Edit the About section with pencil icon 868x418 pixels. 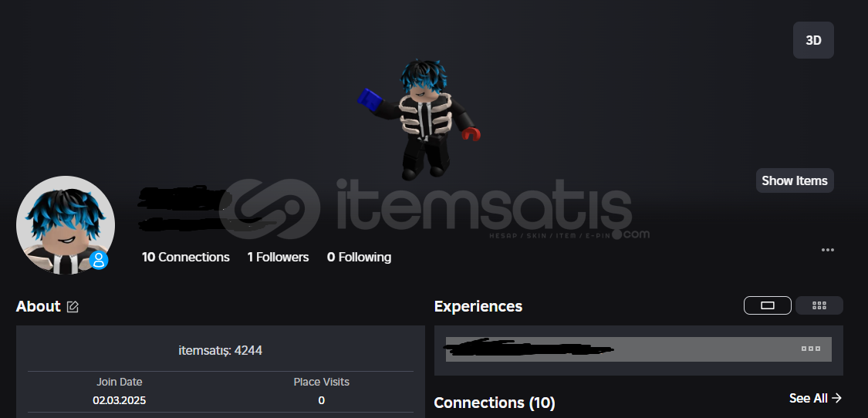tap(73, 307)
